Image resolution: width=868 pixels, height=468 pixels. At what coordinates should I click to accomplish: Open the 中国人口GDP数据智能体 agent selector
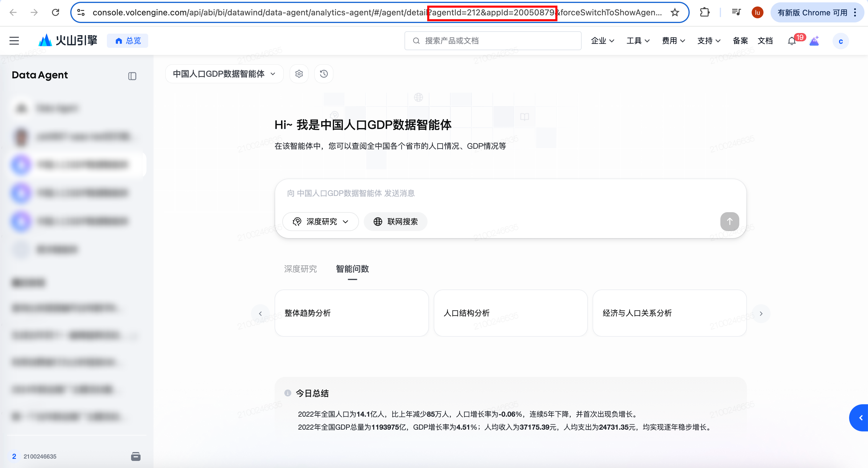(224, 74)
